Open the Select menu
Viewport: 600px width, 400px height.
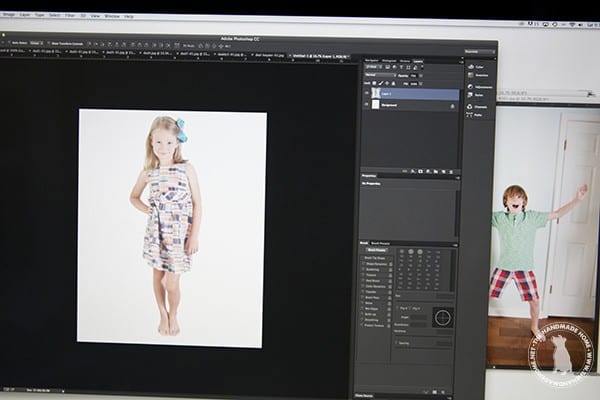pos(54,15)
